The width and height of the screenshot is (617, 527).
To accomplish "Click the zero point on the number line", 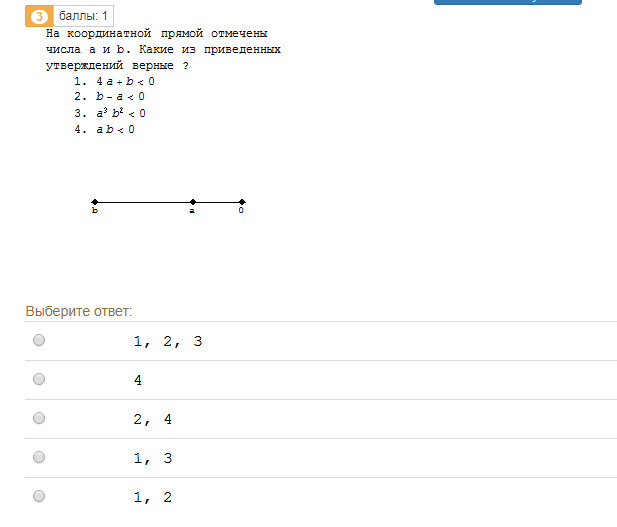I will (242, 202).
